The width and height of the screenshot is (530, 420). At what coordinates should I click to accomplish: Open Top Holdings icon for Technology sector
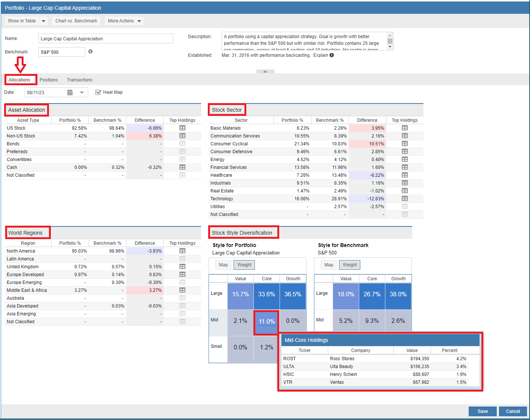(405, 198)
